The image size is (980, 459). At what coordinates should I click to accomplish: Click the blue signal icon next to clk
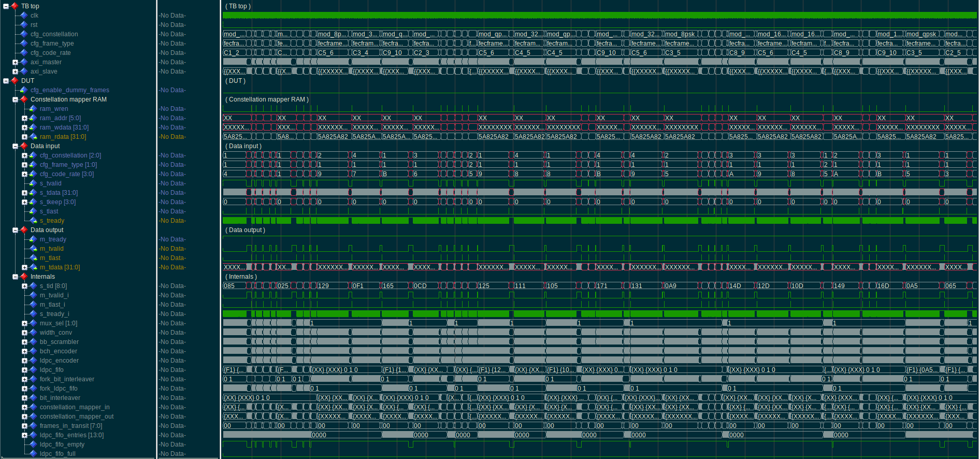coord(24,16)
